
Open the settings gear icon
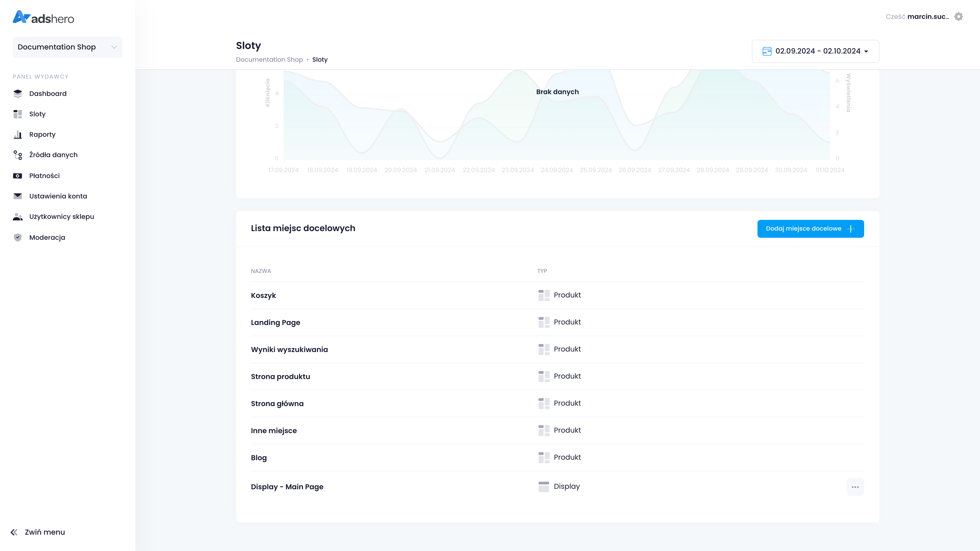[958, 17]
